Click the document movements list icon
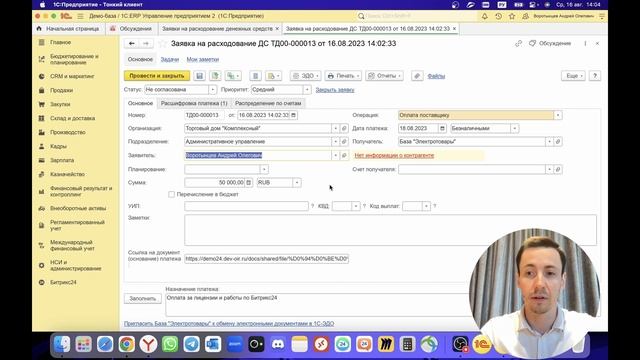The height and width of the screenshot is (360, 640). pyautogui.click(x=256, y=76)
